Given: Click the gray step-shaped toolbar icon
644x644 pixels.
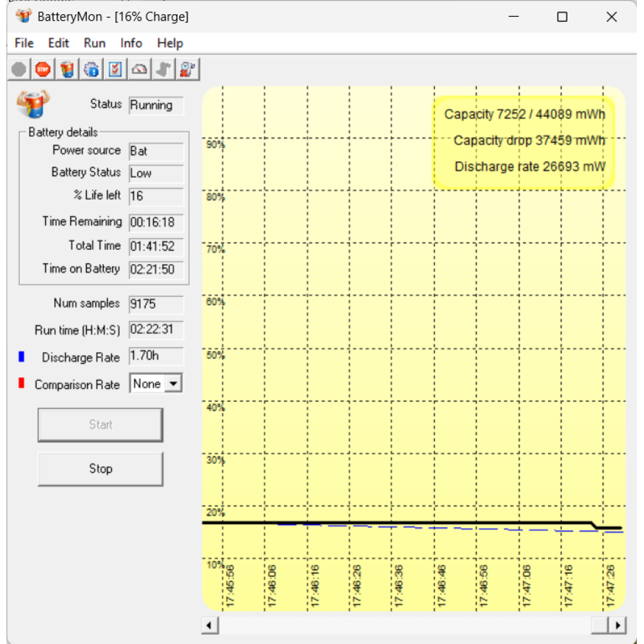Looking at the screenshot, I should [x=164, y=70].
